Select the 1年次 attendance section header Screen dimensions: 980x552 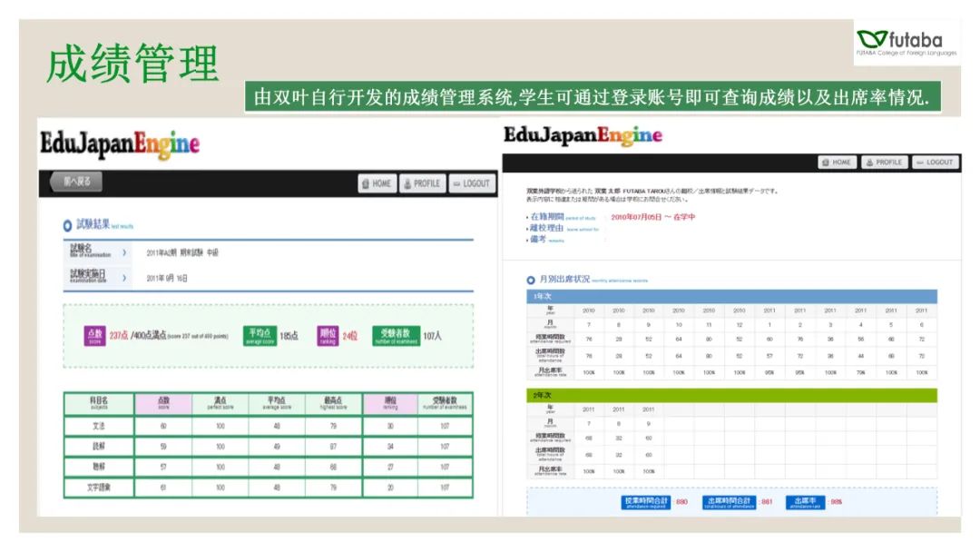[x=731, y=297]
